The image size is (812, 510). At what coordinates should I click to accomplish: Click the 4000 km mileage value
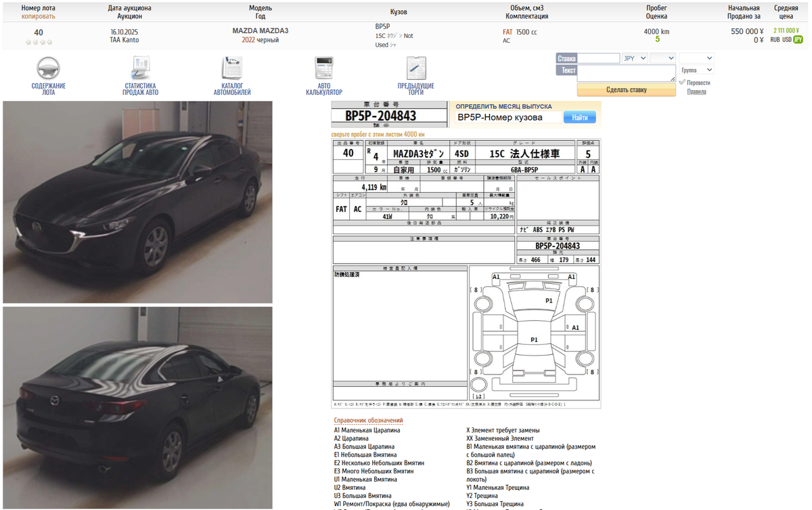click(x=656, y=32)
